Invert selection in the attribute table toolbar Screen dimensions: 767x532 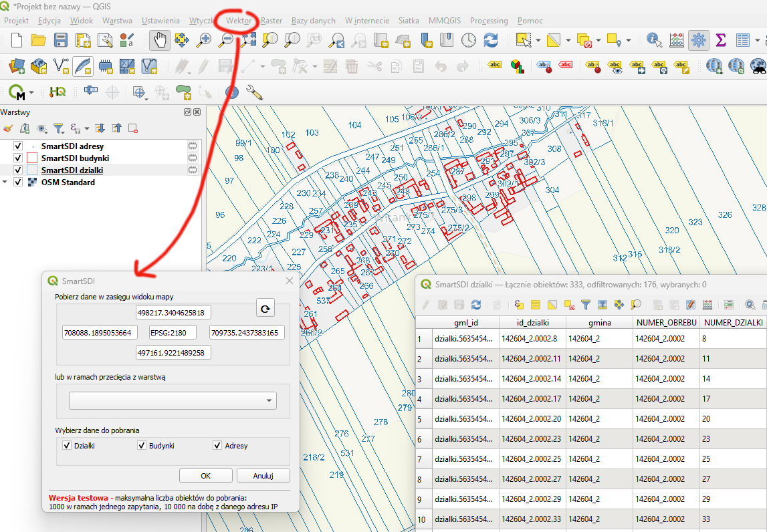coord(552,305)
